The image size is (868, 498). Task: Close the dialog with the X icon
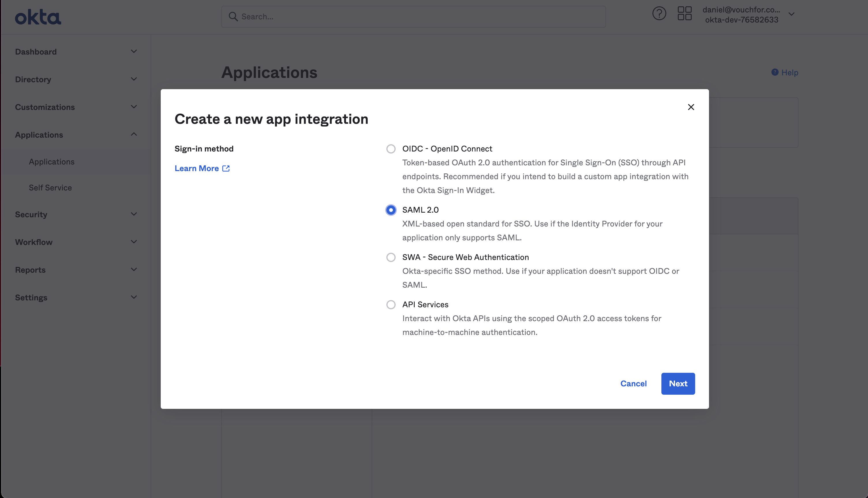(691, 107)
